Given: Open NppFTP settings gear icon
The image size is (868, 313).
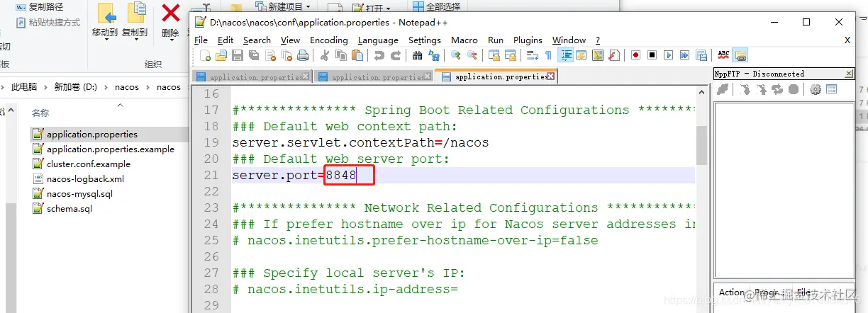Looking at the screenshot, I should (x=816, y=89).
